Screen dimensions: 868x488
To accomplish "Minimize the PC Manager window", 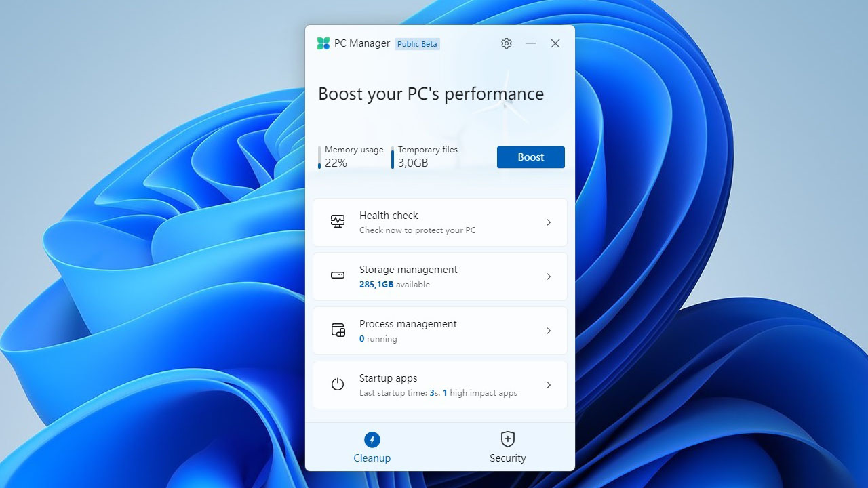I will click(531, 43).
